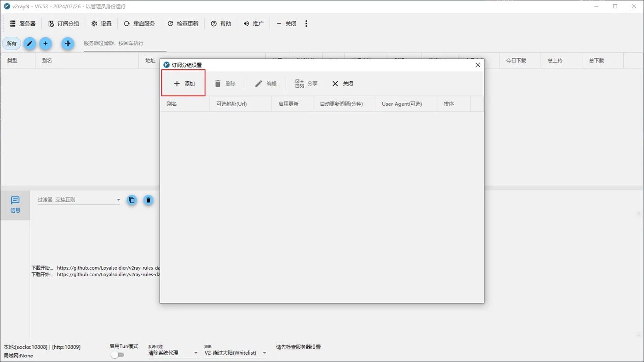This screenshot has width=644, height=362.
Task: Select the 信息 log tab
Action: coord(15,205)
